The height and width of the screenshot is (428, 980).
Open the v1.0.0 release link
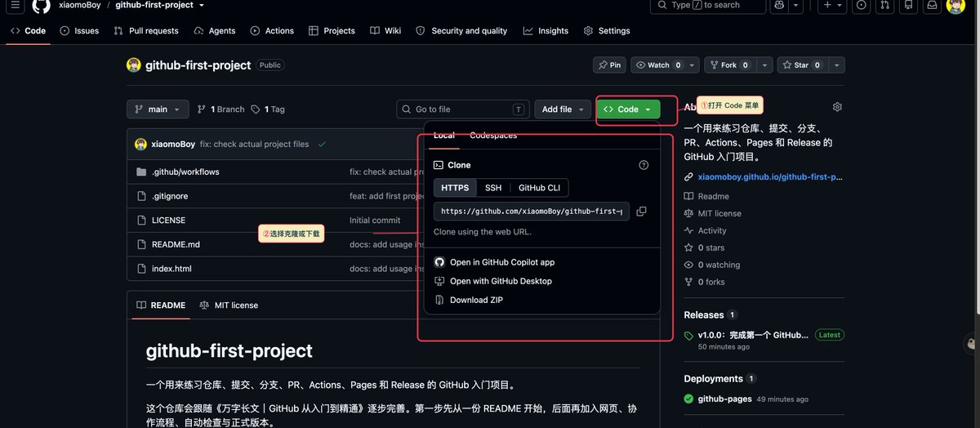pyautogui.click(x=753, y=335)
